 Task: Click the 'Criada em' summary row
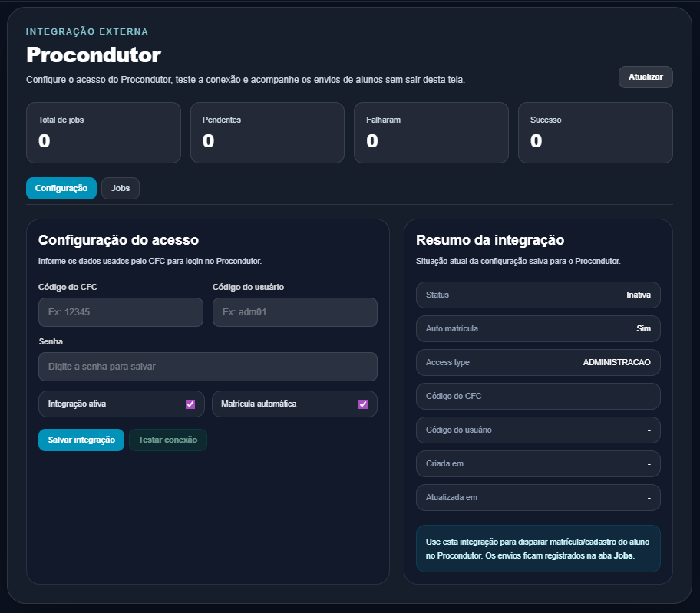538,464
